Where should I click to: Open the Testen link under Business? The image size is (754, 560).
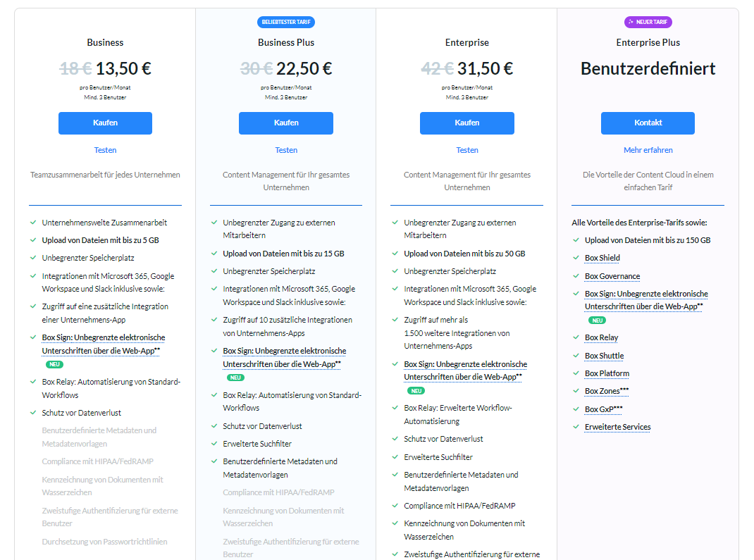click(x=105, y=150)
